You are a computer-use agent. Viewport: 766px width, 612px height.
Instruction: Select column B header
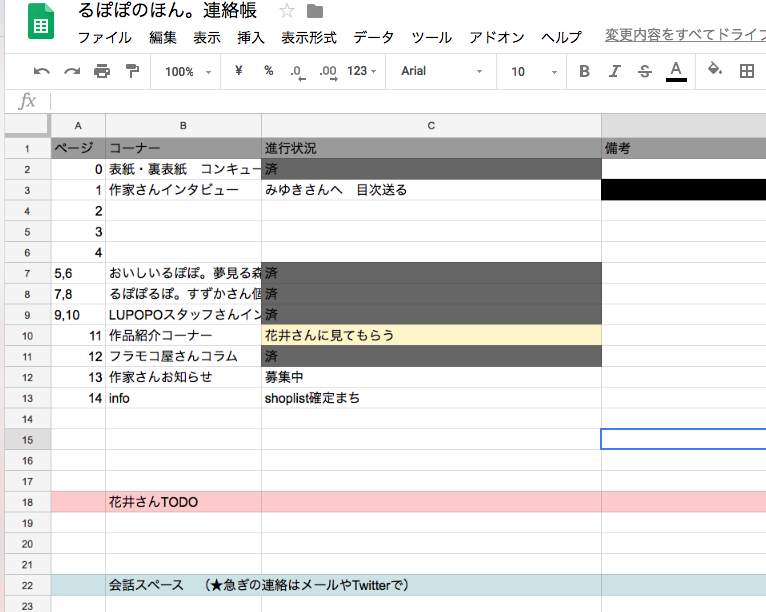coord(183,126)
